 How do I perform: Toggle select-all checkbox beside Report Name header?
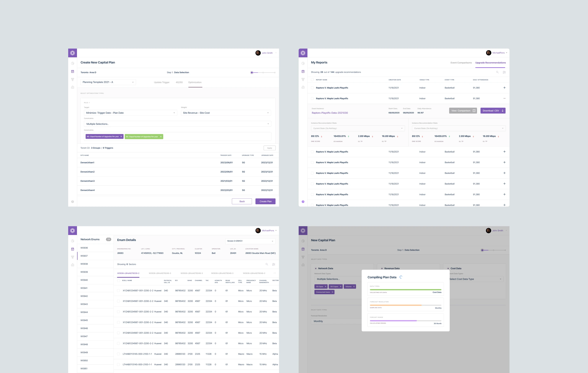[312, 80]
